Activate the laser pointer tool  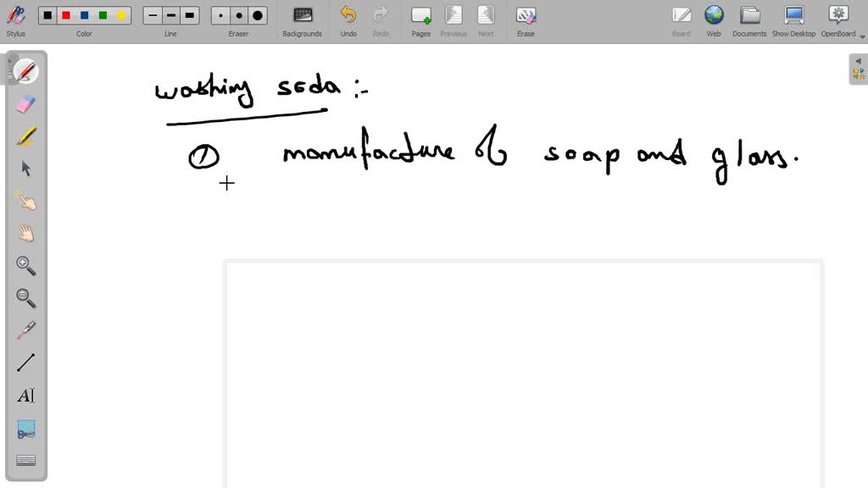click(x=26, y=330)
